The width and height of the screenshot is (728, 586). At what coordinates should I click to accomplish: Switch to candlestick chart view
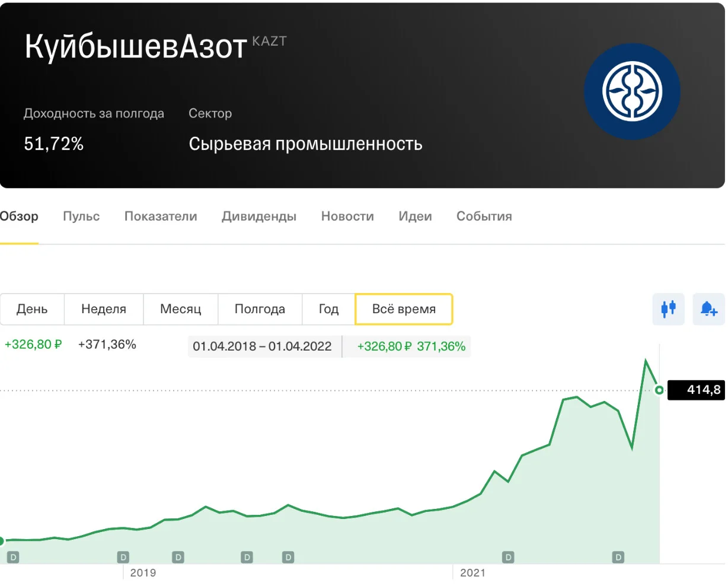point(668,309)
